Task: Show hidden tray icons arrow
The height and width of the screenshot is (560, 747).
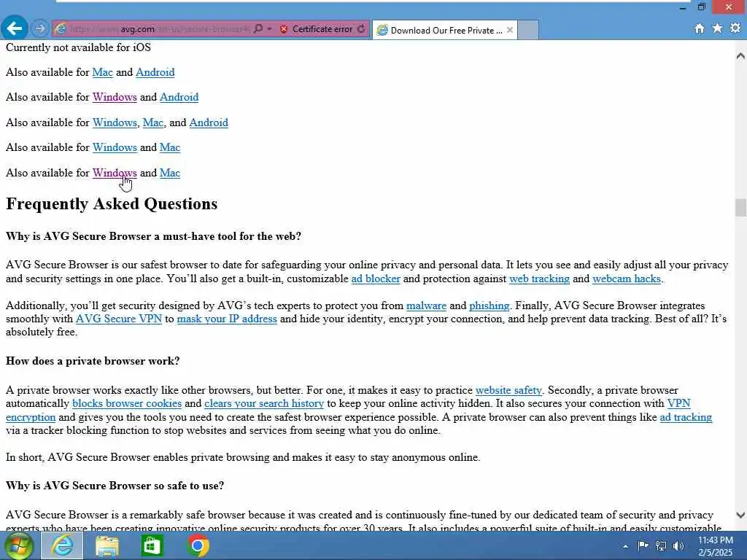Action: pos(625,546)
